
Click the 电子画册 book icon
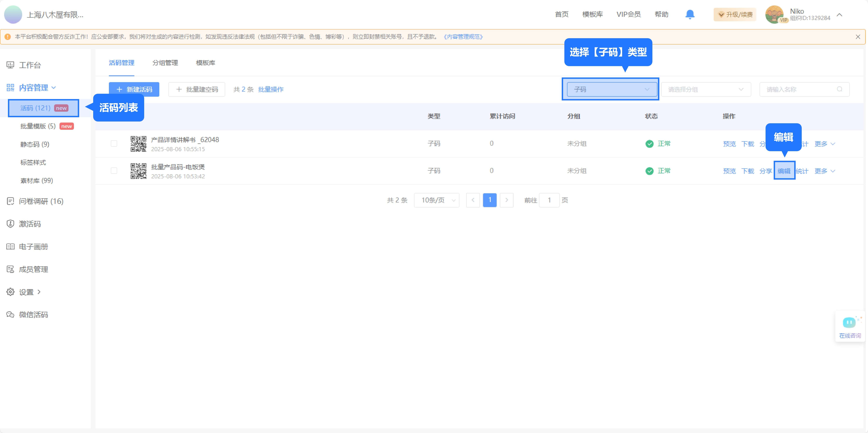coord(10,246)
